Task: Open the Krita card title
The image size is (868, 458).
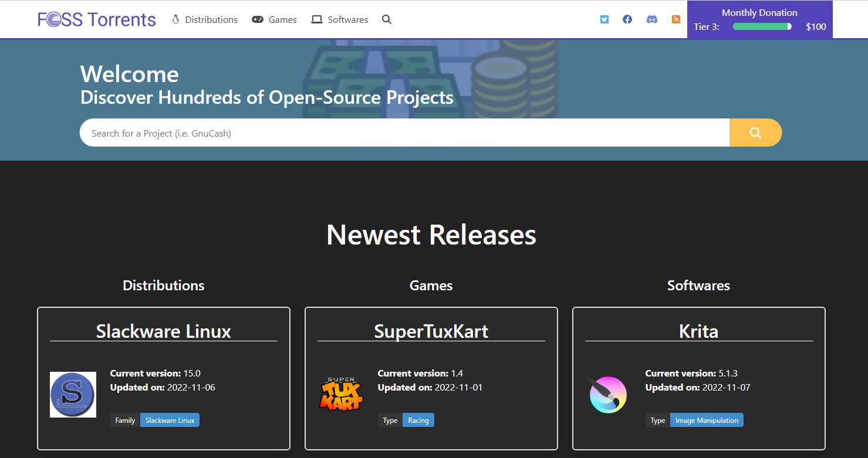Action: (x=698, y=331)
